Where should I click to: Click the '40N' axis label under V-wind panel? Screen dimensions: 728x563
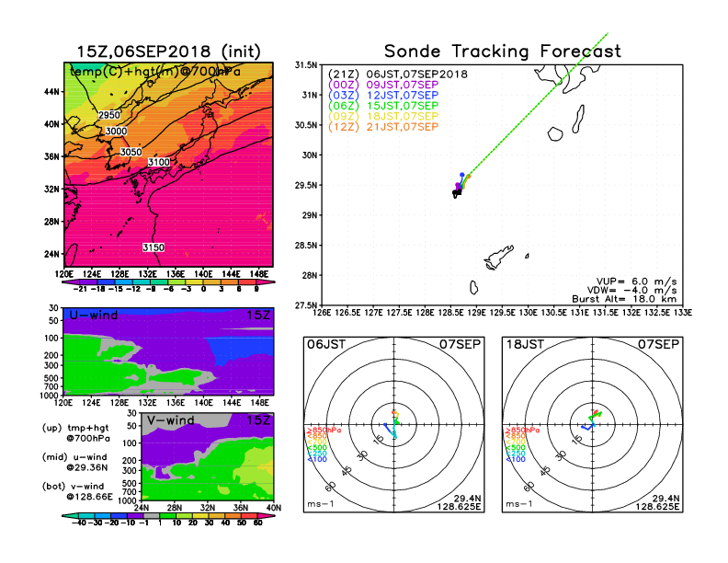(274, 508)
